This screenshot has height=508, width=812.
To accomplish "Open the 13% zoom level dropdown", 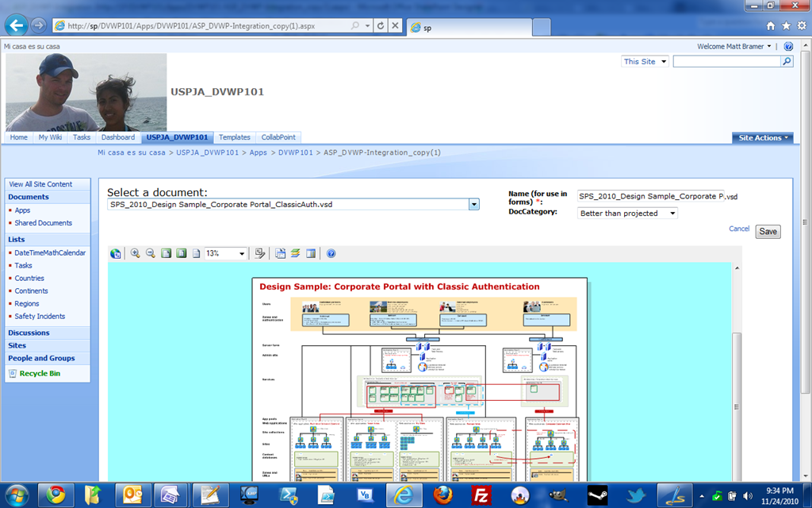I will point(241,253).
